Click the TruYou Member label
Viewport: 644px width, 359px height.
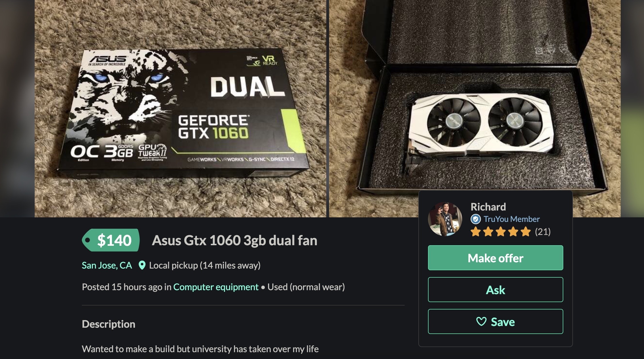click(512, 219)
